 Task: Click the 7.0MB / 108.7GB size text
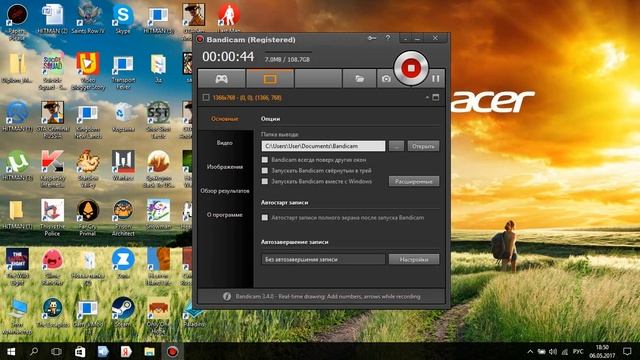point(287,60)
